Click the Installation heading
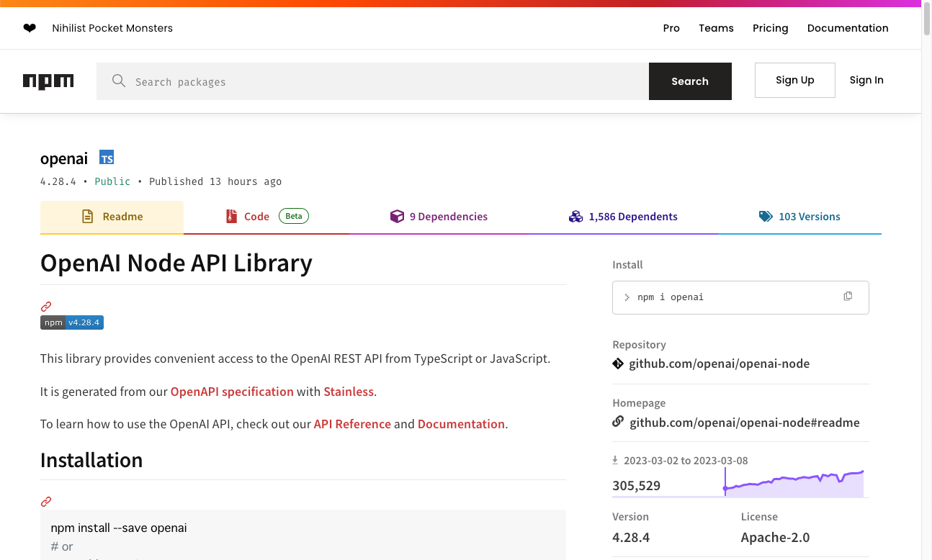 click(91, 460)
